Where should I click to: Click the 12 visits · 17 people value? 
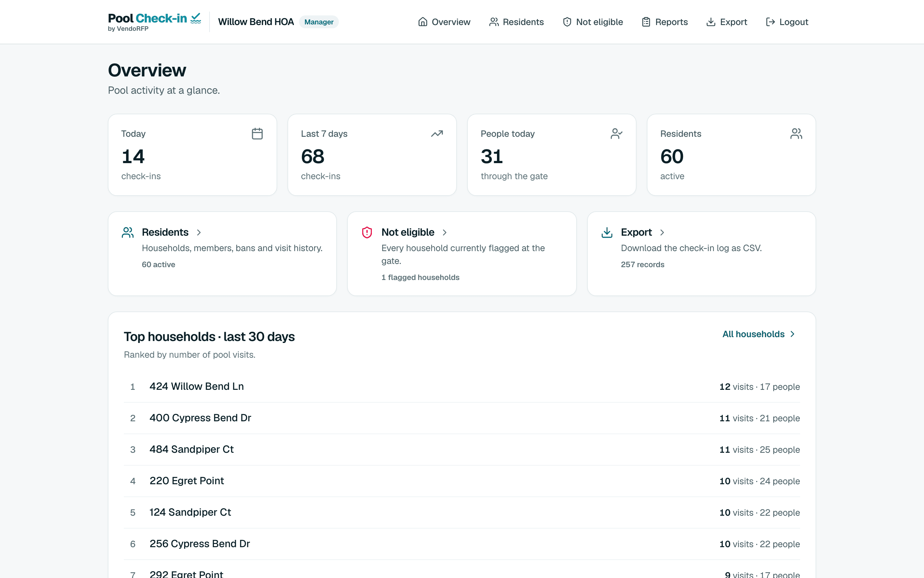pos(759,387)
